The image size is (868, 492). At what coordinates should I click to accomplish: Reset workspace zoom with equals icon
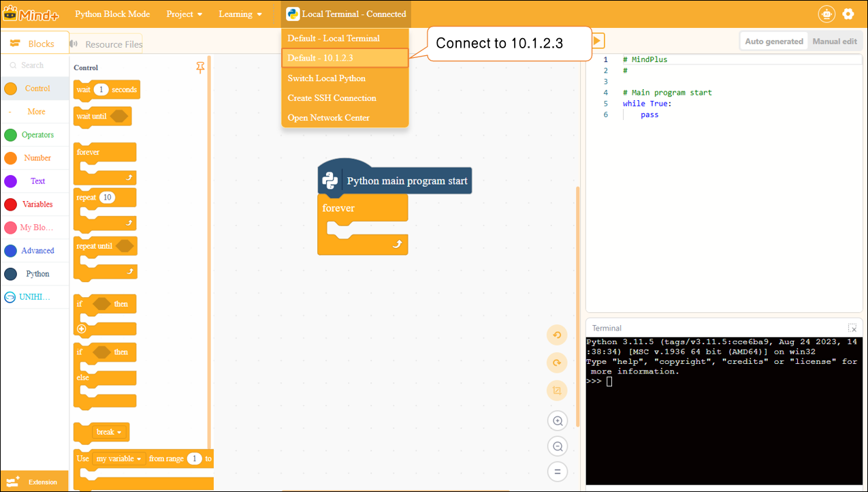point(558,472)
